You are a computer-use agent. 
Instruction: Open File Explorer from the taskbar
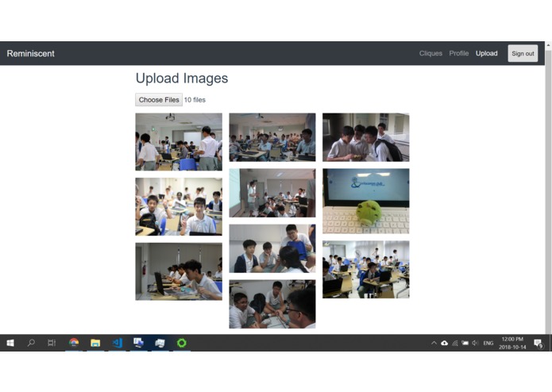click(x=95, y=343)
